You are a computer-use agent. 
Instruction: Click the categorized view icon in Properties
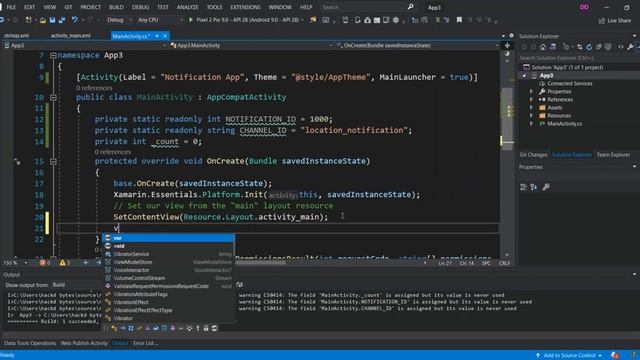click(523, 187)
